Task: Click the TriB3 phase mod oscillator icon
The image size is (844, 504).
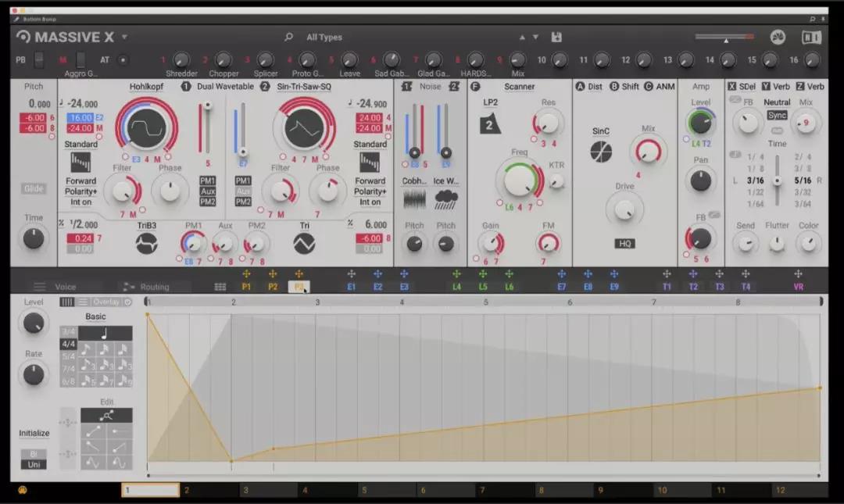Action: coord(146,244)
